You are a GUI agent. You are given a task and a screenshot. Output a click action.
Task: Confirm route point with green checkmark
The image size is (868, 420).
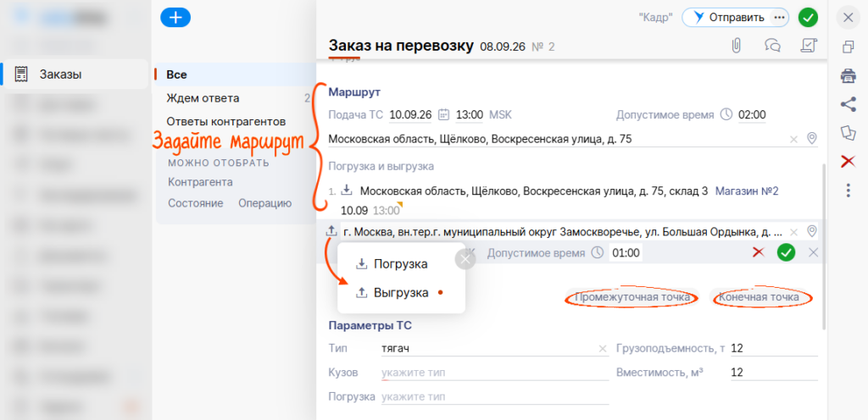pyautogui.click(x=786, y=252)
